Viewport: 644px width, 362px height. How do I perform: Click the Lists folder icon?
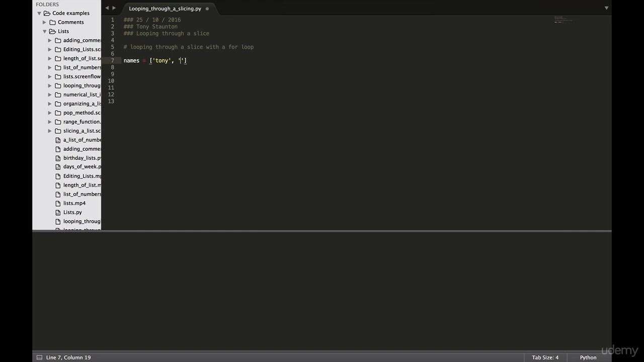pyautogui.click(x=52, y=31)
